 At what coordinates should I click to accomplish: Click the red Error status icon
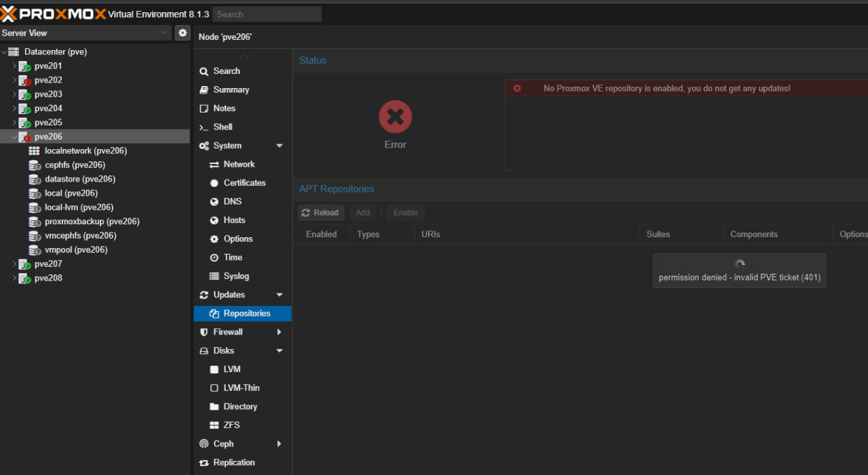tap(395, 117)
